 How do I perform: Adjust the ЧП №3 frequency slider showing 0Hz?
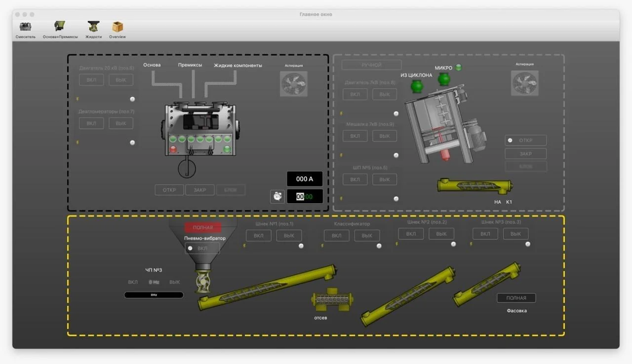coord(154,294)
